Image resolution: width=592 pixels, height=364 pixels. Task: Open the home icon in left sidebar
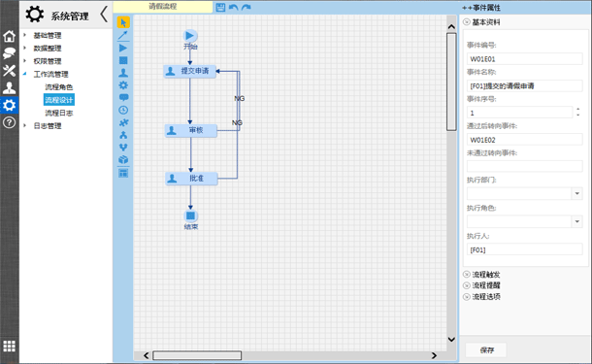(x=9, y=37)
